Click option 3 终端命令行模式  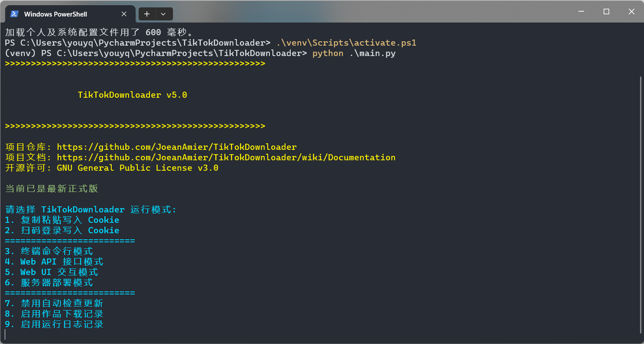point(49,251)
